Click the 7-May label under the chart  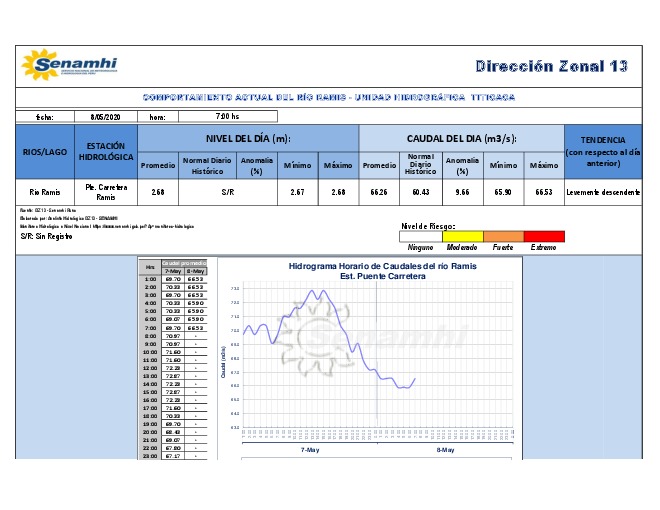point(312,450)
